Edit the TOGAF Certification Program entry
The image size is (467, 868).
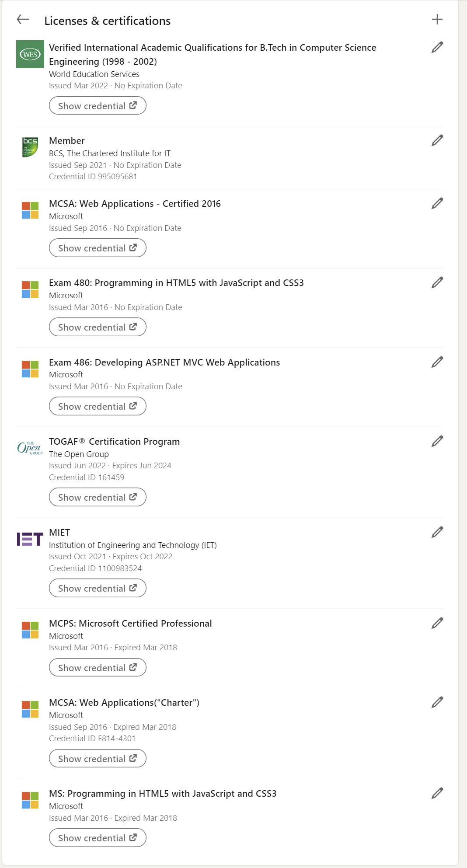coord(437,441)
